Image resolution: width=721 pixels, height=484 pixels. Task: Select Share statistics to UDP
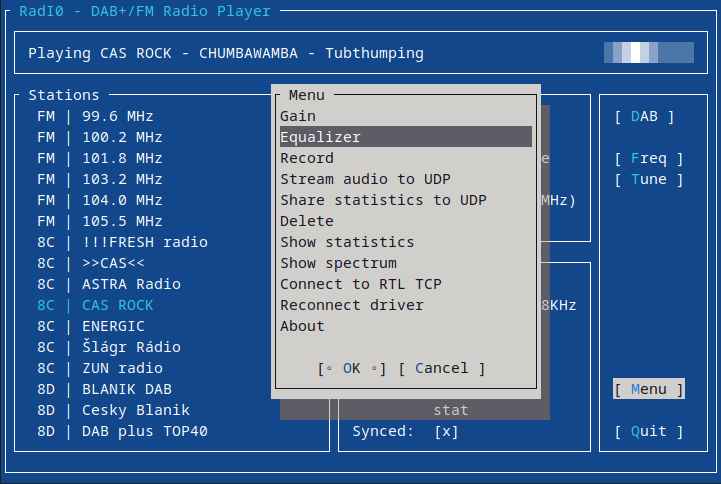(406, 200)
